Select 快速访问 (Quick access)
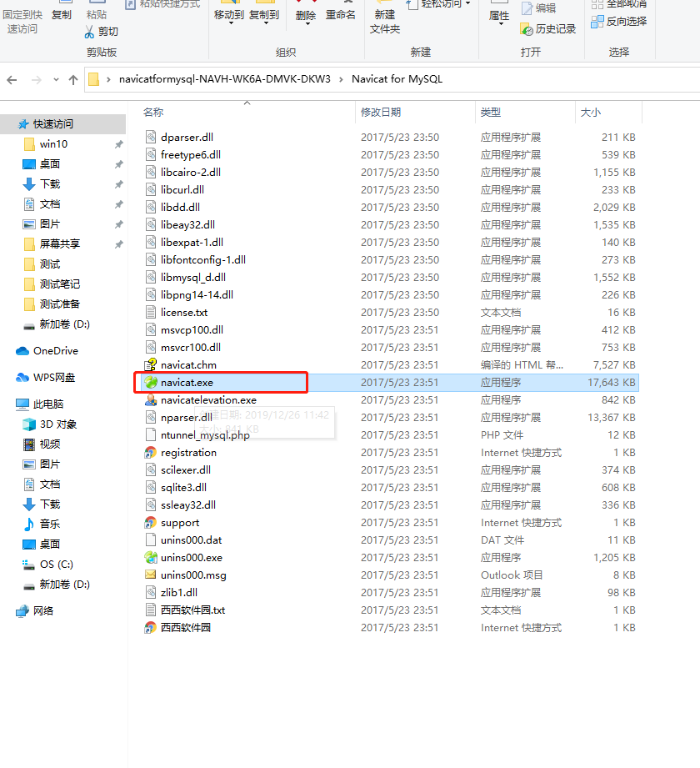This screenshot has width=700, height=768. click(x=62, y=124)
